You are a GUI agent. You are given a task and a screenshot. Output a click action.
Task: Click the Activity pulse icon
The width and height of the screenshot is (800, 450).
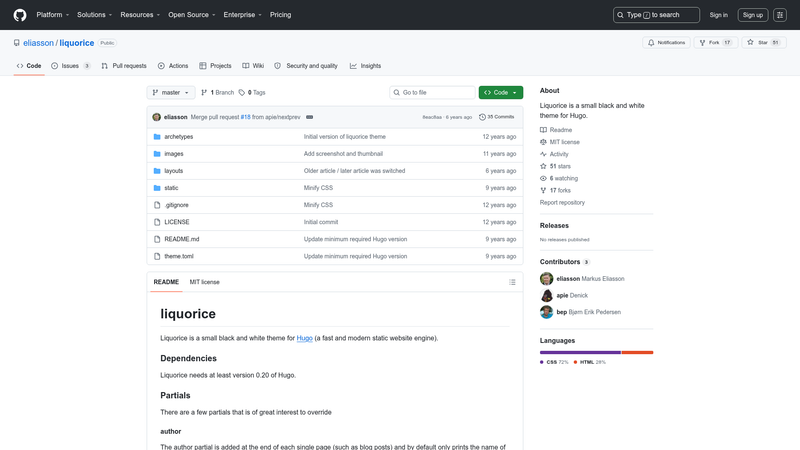coord(543,154)
